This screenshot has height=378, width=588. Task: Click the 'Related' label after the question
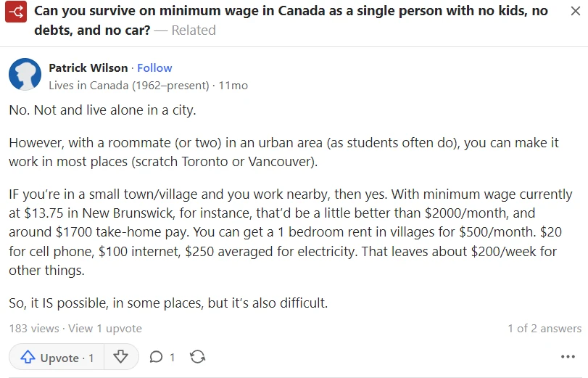tap(194, 30)
